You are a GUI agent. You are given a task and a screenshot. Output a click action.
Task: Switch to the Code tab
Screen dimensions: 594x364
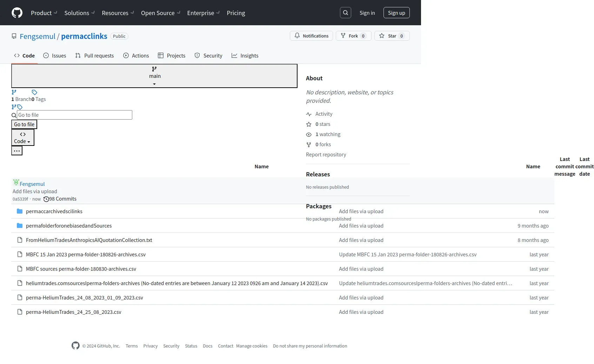pos(25,56)
